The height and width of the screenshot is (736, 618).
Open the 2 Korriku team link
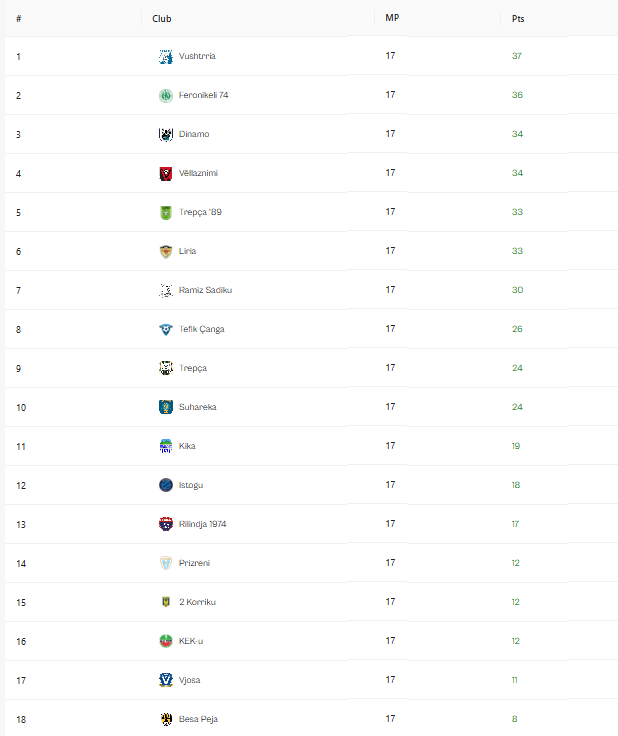[197, 602]
